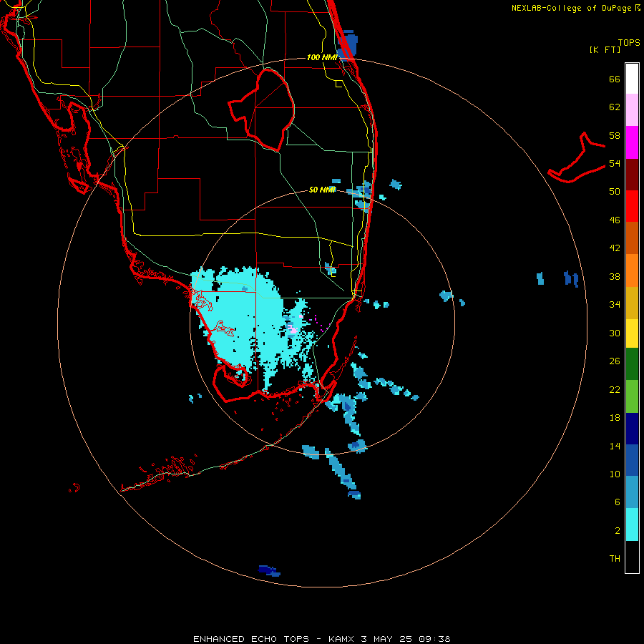Click the legend value 2
The width and height of the screenshot is (644, 644).
pyautogui.click(x=618, y=531)
